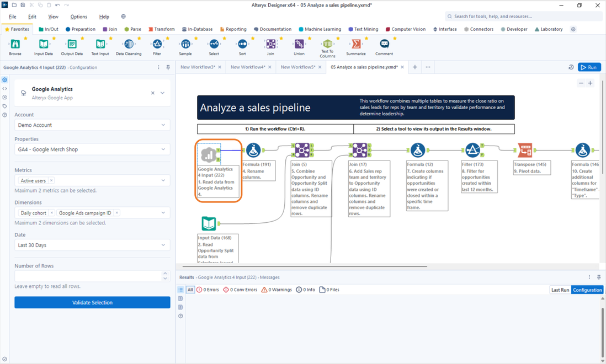This screenshot has width=606, height=364.
Task: Click the canvas horizontal scrollbar
Action: point(305,266)
